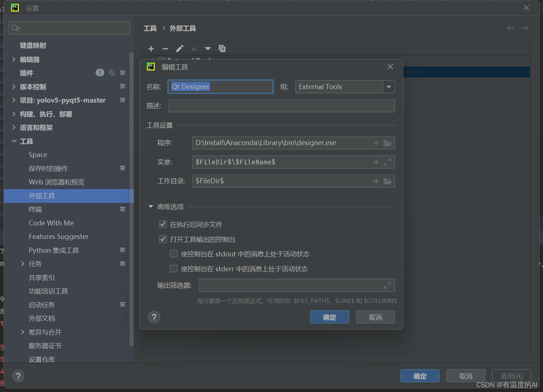Browse for the working directory folder
The image size is (543, 392).
tap(387, 181)
